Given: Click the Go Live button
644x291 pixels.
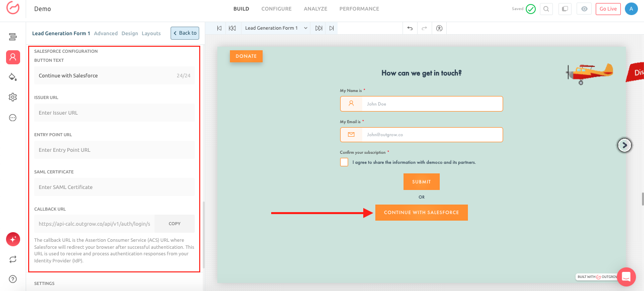Looking at the screenshot, I should (608, 9).
